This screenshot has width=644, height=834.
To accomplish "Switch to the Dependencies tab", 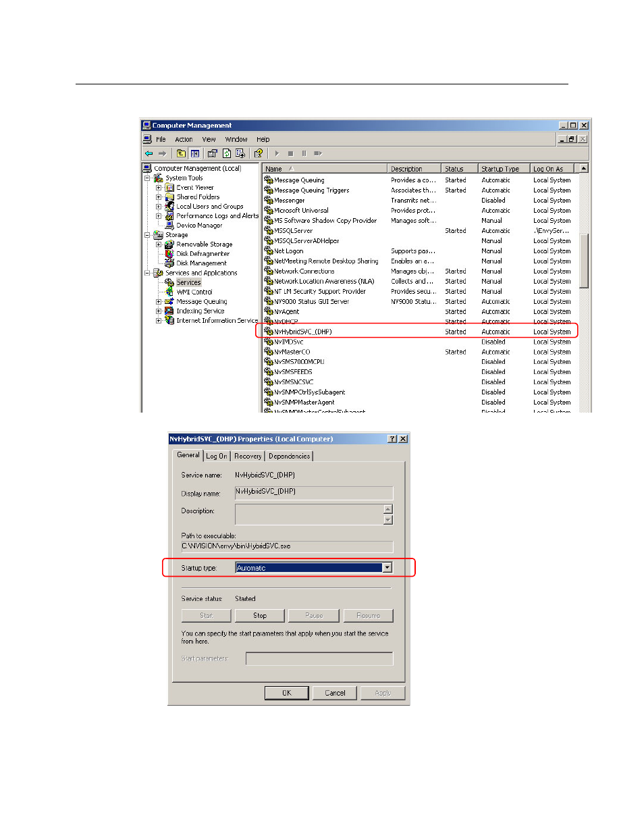I will coord(290,457).
